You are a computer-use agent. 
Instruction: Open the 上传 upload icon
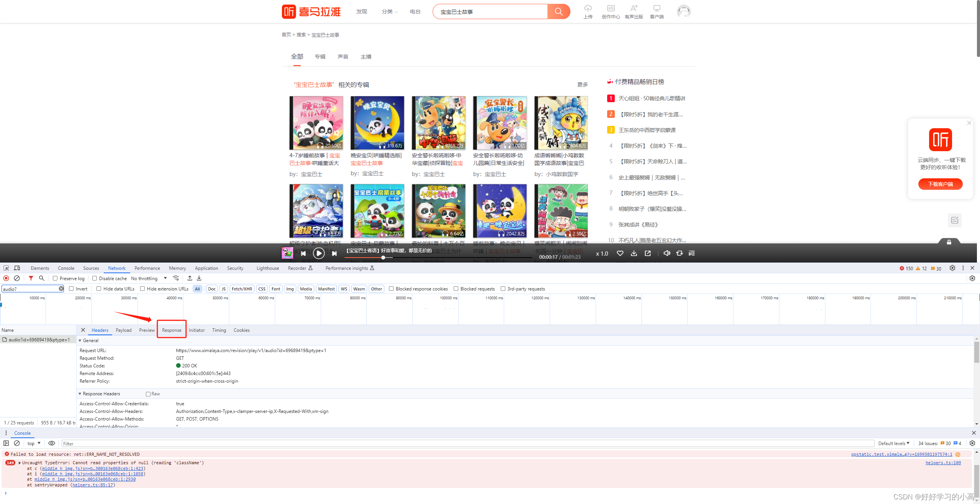588,11
